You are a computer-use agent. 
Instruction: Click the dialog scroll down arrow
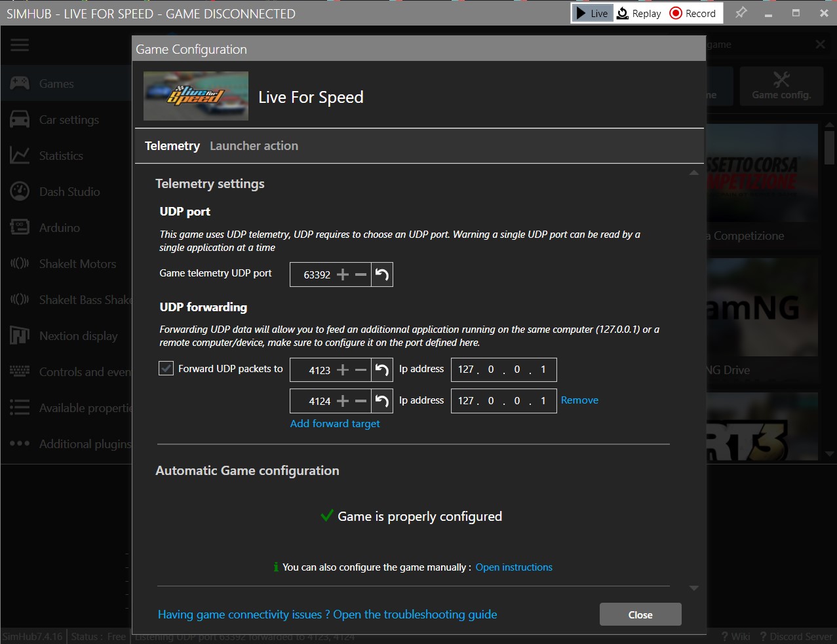[694, 588]
